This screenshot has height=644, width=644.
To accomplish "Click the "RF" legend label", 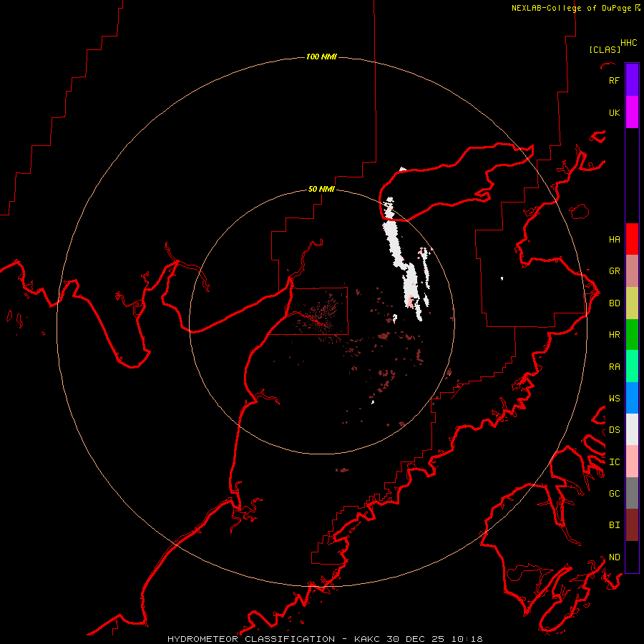I will (x=614, y=80).
